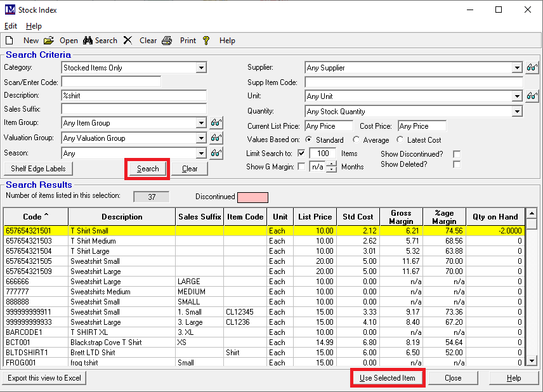543x392 pixels.
Task: Click the pink Discontinued color swatch
Action: coord(253,197)
